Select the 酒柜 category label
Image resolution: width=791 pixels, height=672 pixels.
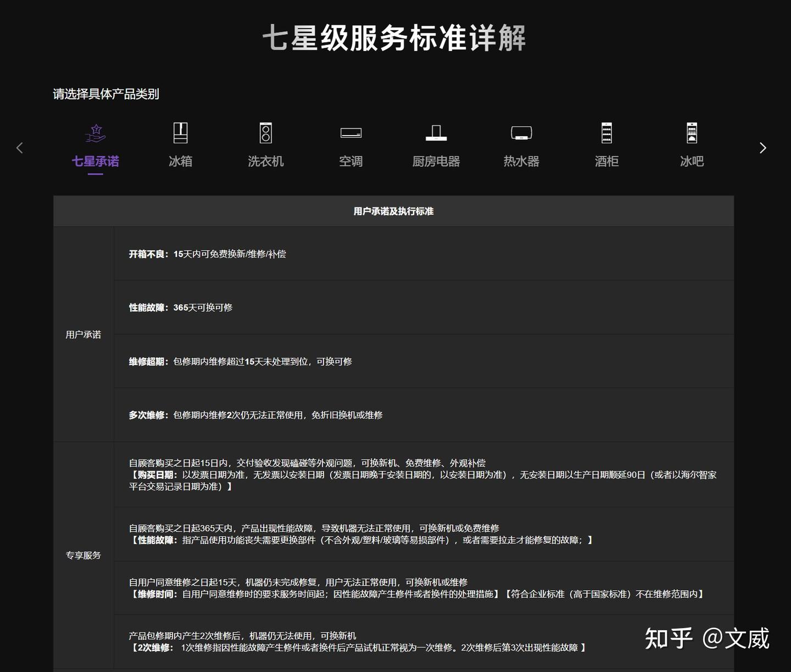(x=606, y=161)
